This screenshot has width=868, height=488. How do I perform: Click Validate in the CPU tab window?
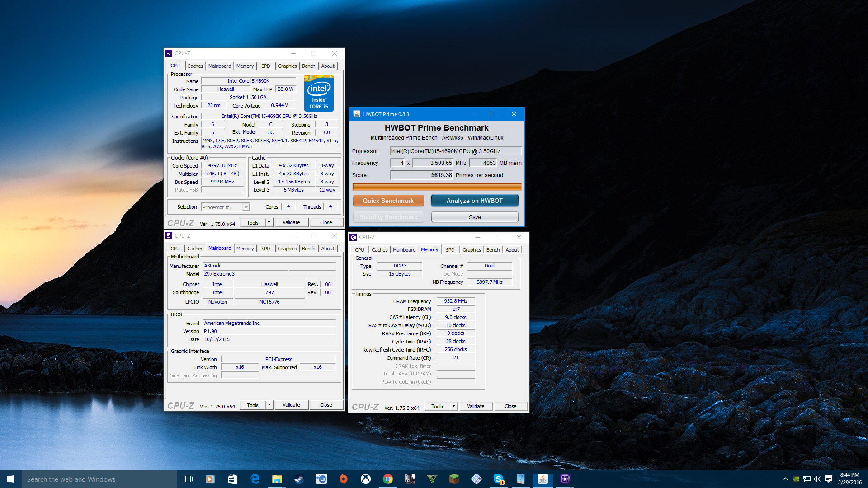(291, 222)
